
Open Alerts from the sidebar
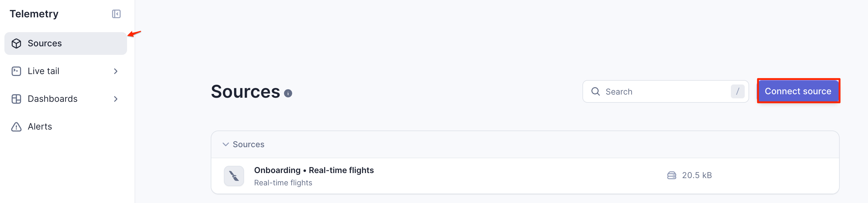pos(39,126)
